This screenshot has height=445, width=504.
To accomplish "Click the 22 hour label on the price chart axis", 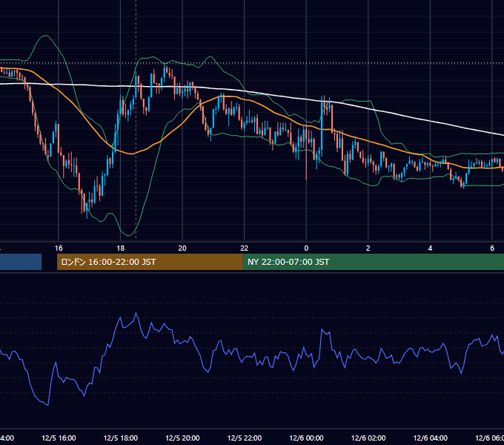I will point(245,248).
